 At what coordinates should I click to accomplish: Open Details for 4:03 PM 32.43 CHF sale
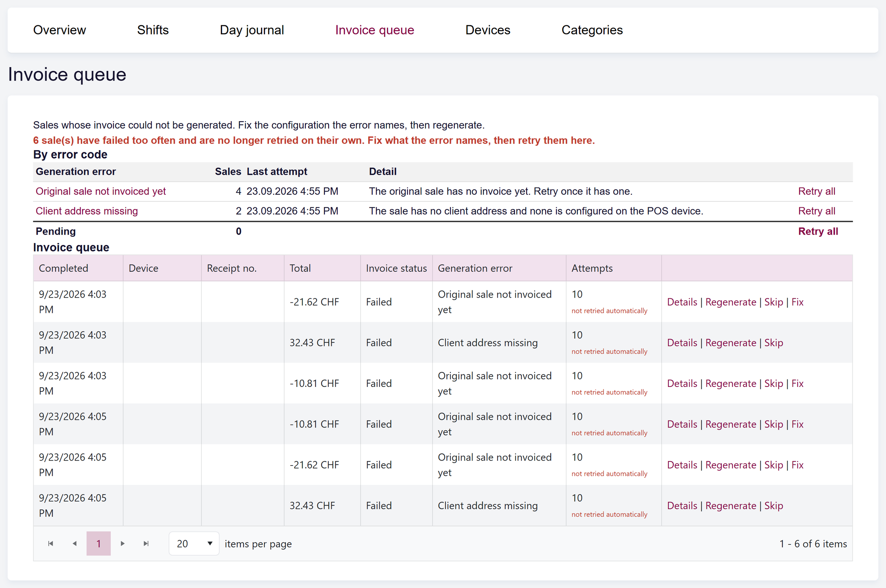pyautogui.click(x=682, y=343)
